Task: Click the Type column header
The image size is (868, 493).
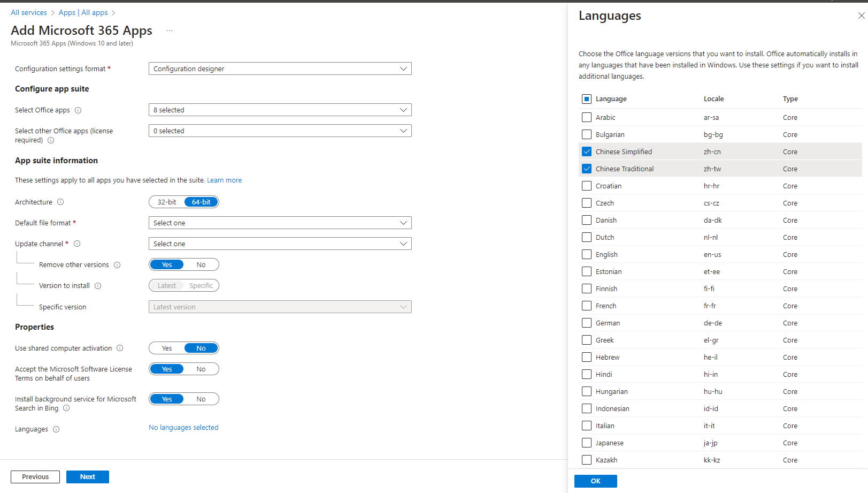Action: click(790, 99)
